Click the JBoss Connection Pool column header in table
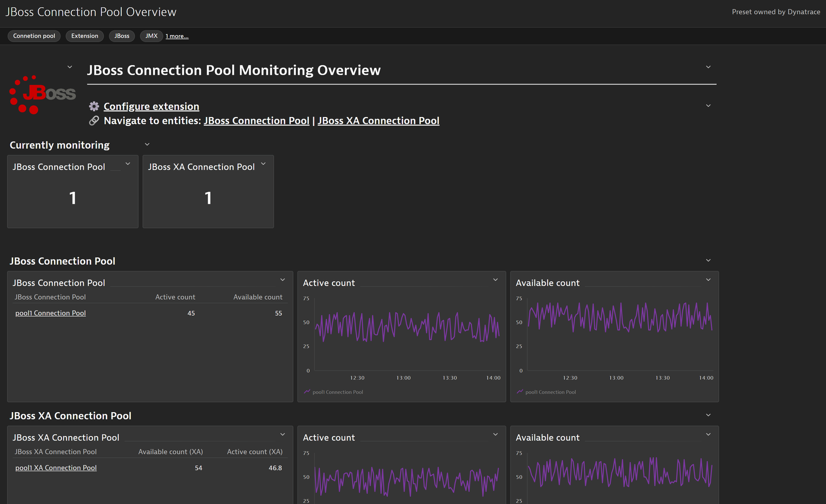The width and height of the screenshot is (826, 504). click(x=50, y=297)
